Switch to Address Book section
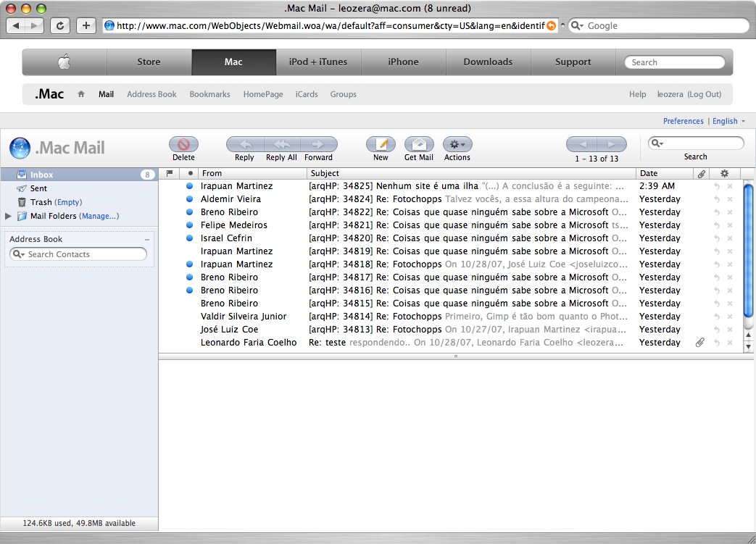This screenshot has height=544, width=756. coord(152,94)
